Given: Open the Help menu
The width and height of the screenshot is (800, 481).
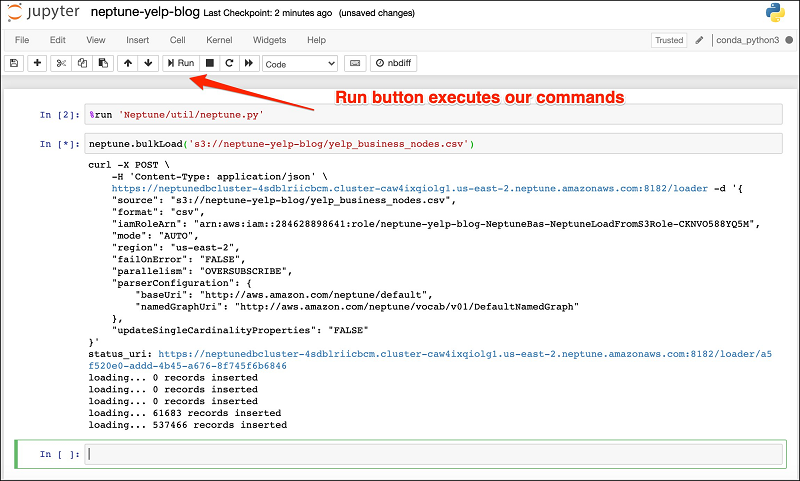Looking at the screenshot, I should pyautogui.click(x=316, y=40).
